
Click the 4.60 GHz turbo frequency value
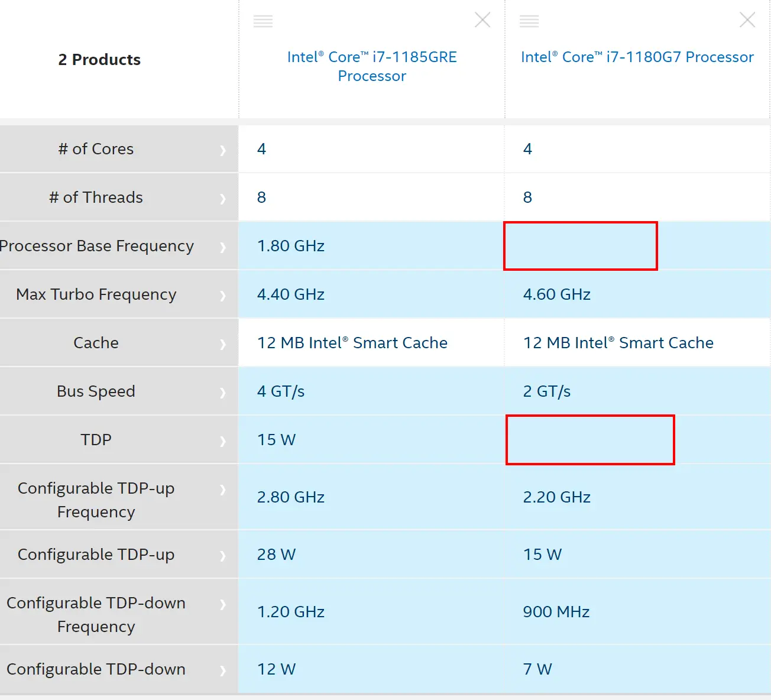tap(557, 294)
